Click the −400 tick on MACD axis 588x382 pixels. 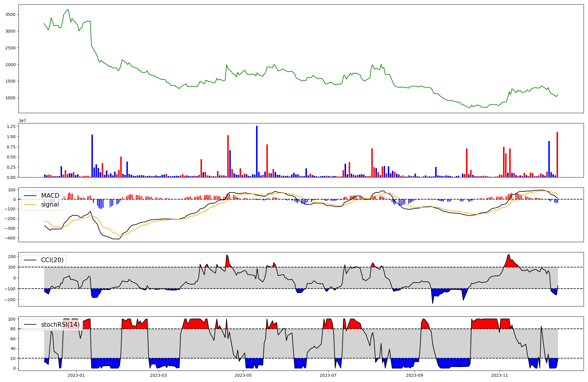[10, 238]
